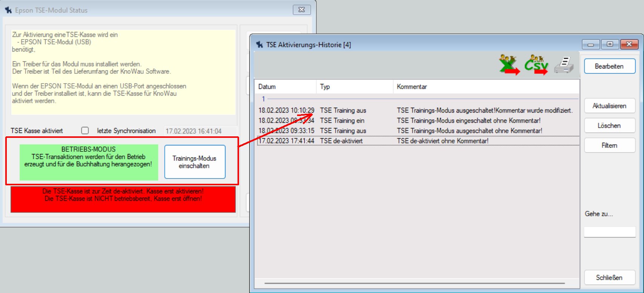Screen dimensions: 644x293
Task: Click the Kommentar column header
Action: point(486,87)
